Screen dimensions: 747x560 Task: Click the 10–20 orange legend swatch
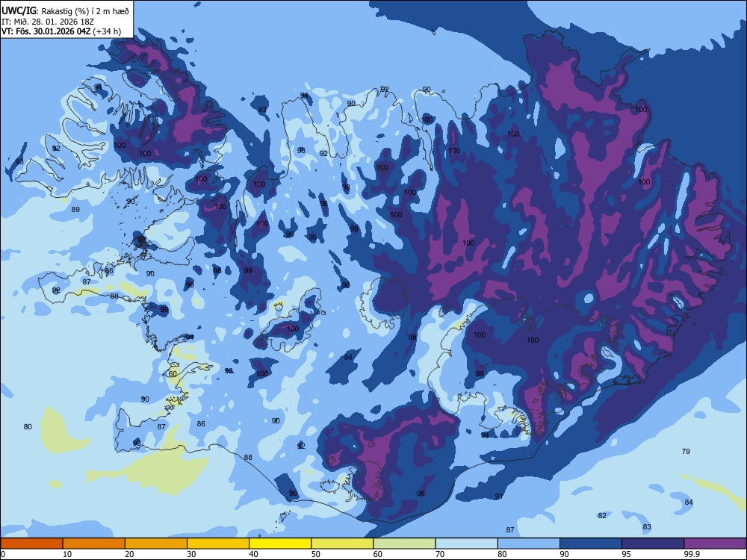pos(94,544)
